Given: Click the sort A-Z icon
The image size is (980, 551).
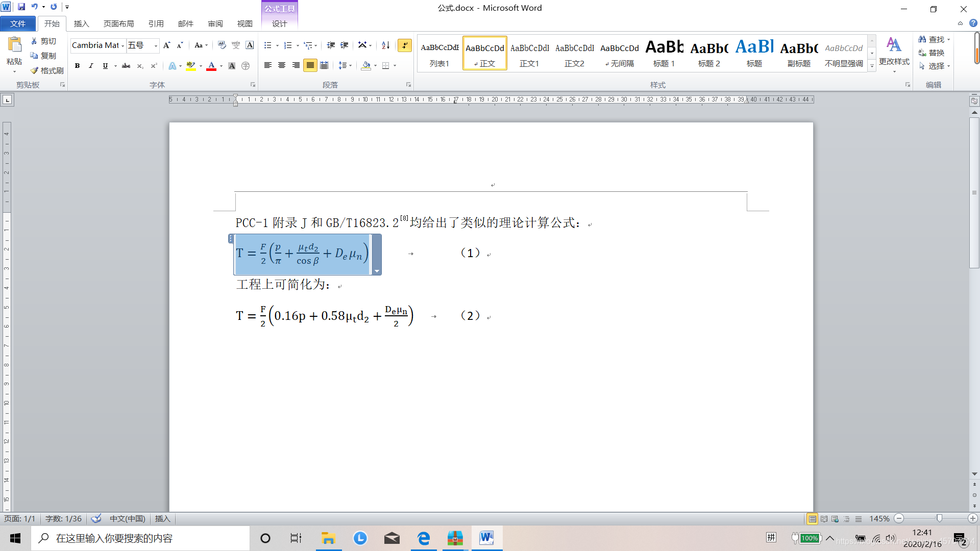Looking at the screenshot, I should point(386,45).
